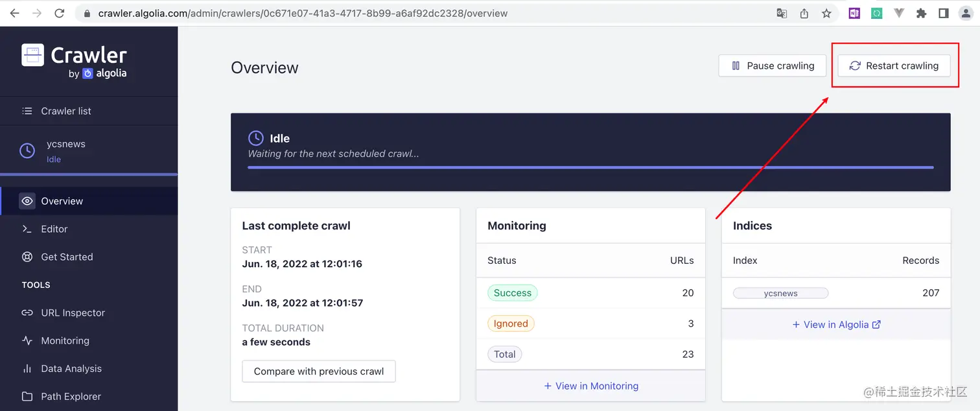Open the Crawler list menu item
The height and width of the screenshot is (411, 980).
coord(66,111)
